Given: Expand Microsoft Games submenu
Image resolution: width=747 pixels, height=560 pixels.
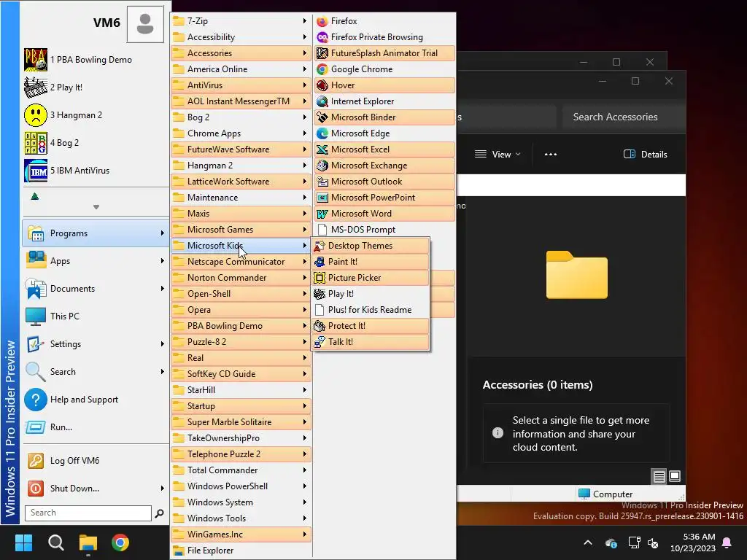Looking at the screenshot, I should pos(241,230).
